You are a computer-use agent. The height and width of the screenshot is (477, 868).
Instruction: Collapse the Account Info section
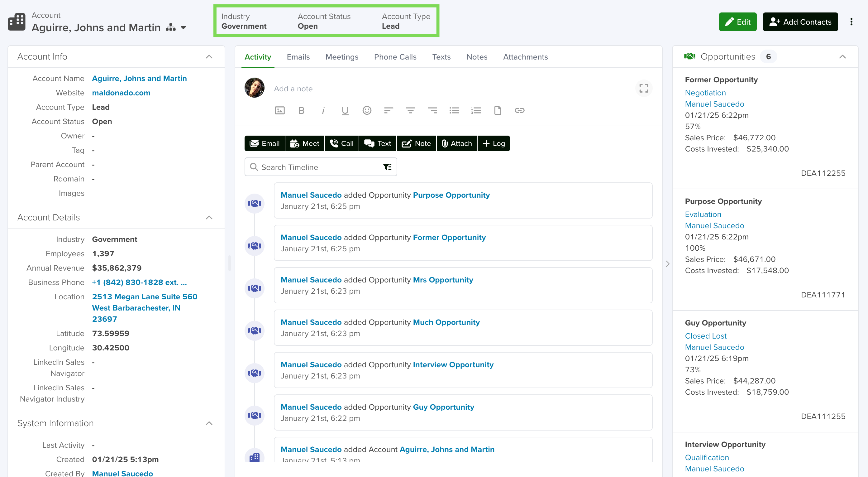(x=209, y=57)
